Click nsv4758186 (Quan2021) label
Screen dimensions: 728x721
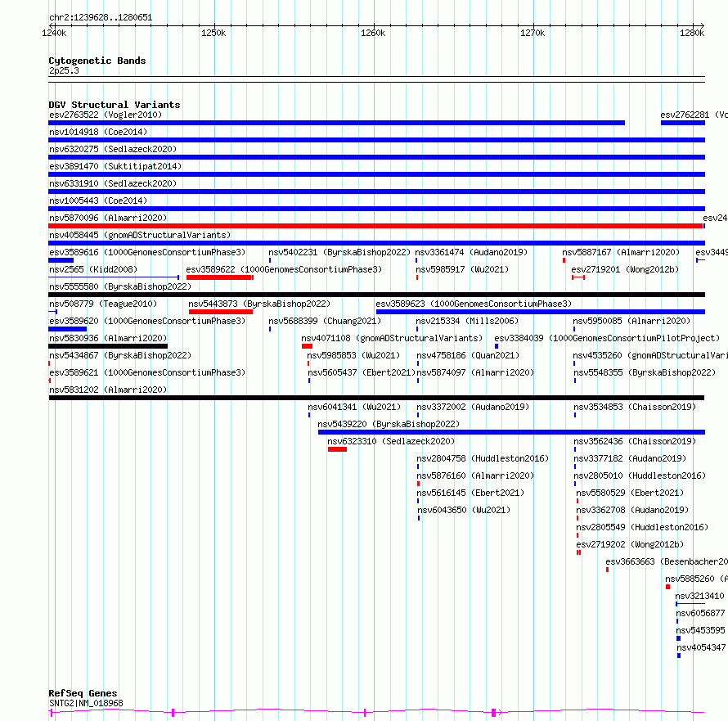click(468, 355)
